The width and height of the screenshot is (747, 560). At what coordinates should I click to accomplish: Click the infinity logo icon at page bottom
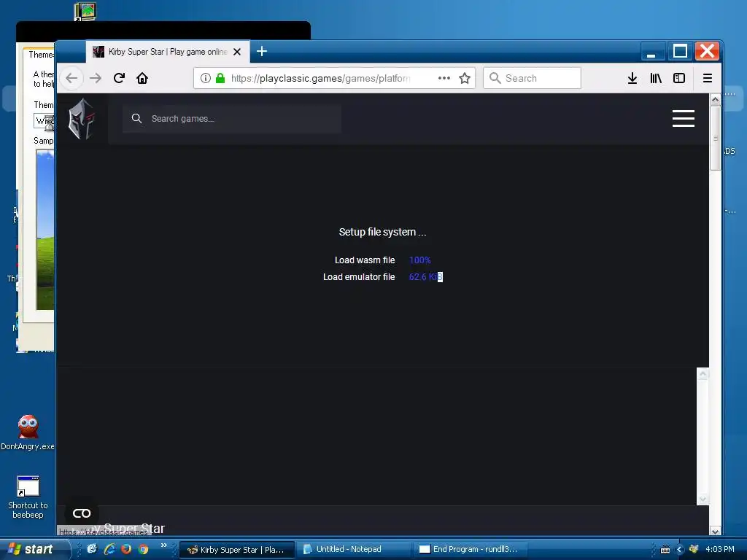tap(82, 513)
